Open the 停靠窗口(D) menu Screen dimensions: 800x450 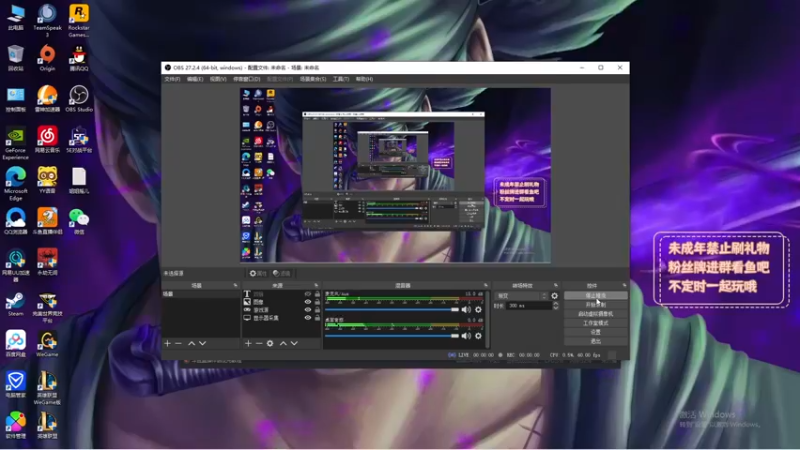pyautogui.click(x=246, y=79)
